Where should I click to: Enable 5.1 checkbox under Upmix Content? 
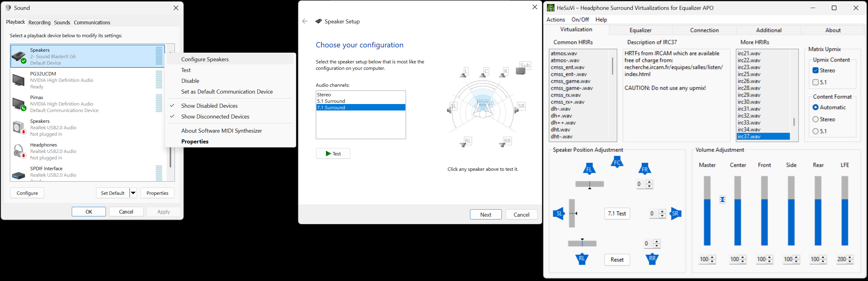tap(815, 82)
